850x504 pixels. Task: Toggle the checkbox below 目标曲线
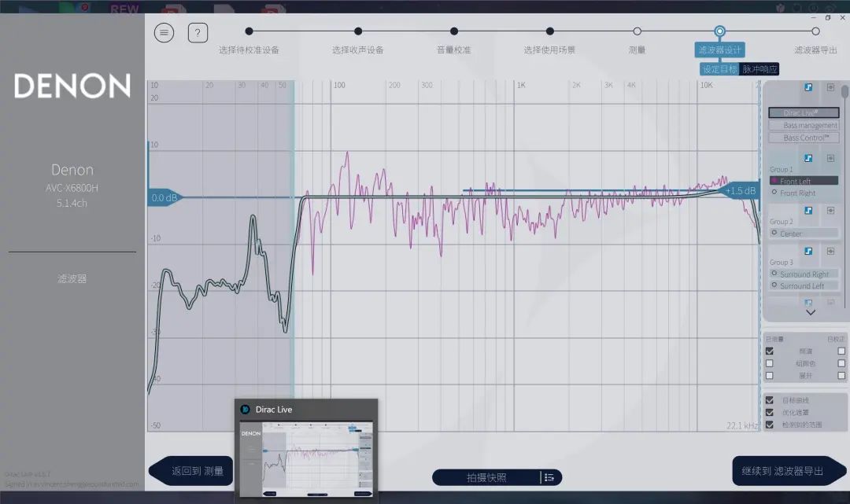(769, 413)
